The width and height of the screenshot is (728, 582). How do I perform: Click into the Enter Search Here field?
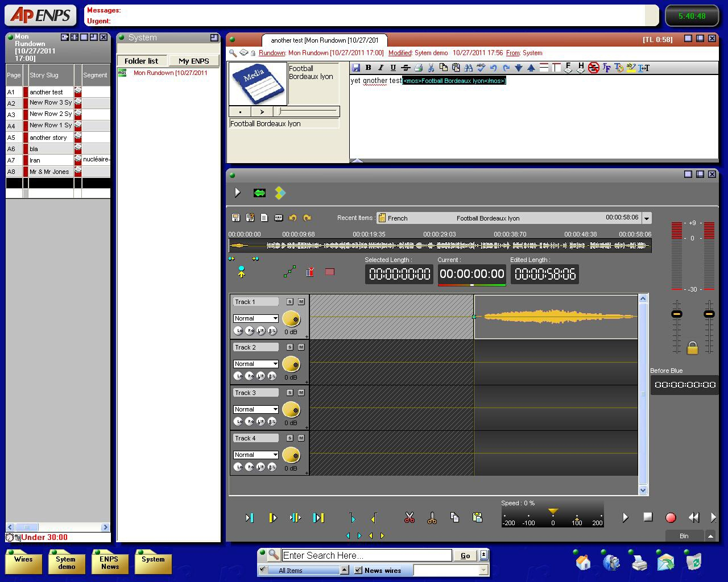tap(366, 555)
